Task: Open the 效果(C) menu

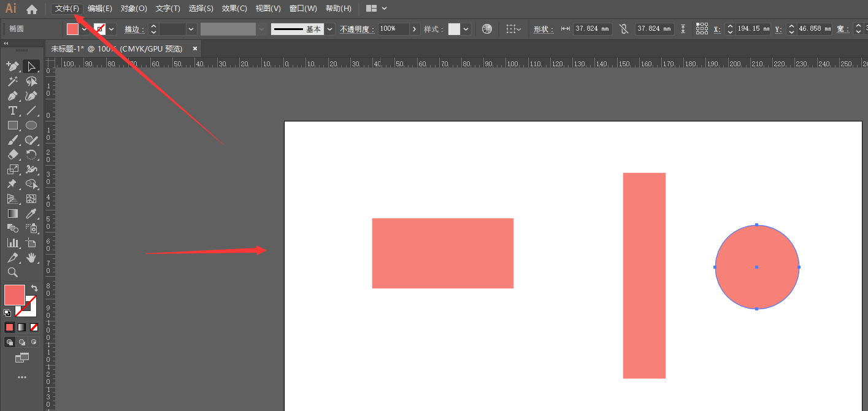Action: point(234,9)
